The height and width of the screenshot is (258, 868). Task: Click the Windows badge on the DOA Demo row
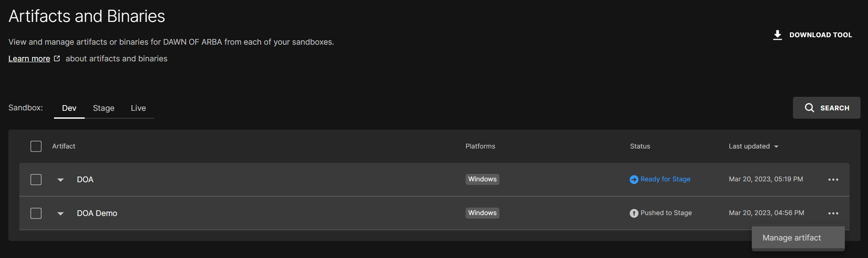pyautogui.click(x=482, y=213)
